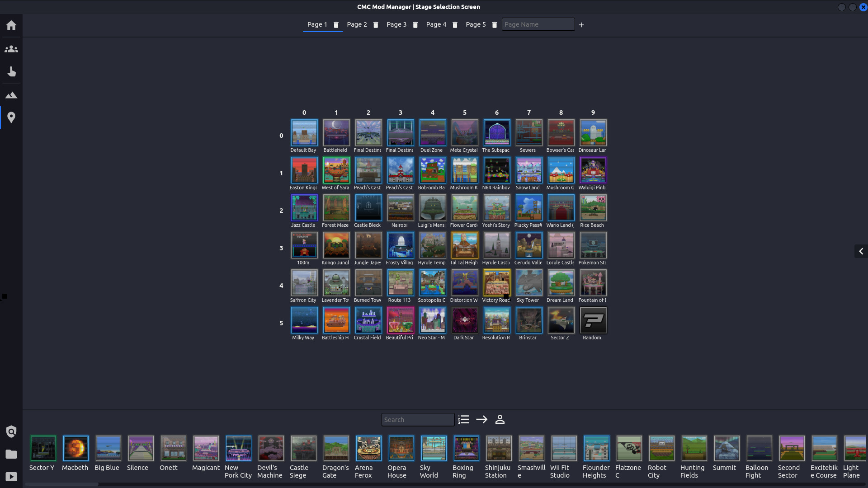Click the play button sidebar icon

point(11,477)
